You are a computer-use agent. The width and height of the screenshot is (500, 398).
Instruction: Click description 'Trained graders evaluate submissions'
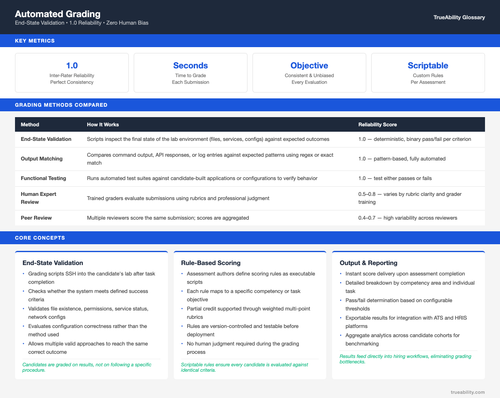point(178,198)
